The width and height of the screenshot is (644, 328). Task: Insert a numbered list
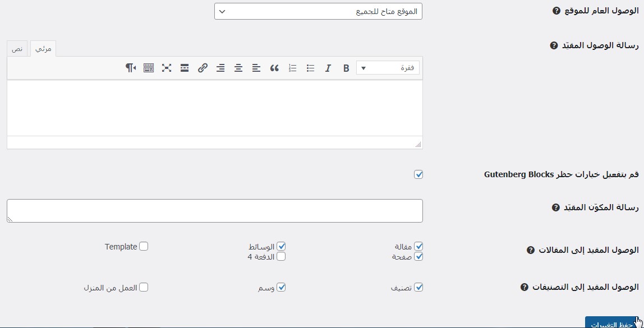(x=292, y=68)
